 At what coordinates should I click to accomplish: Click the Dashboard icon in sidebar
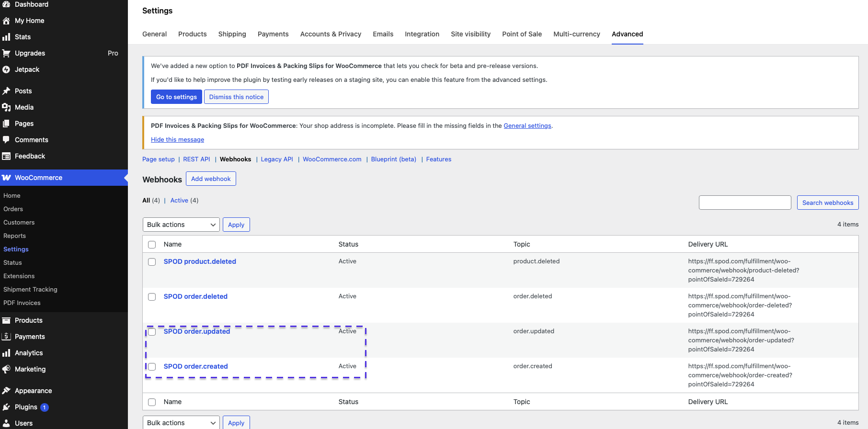pyautogui.click(x=6, y=4)
